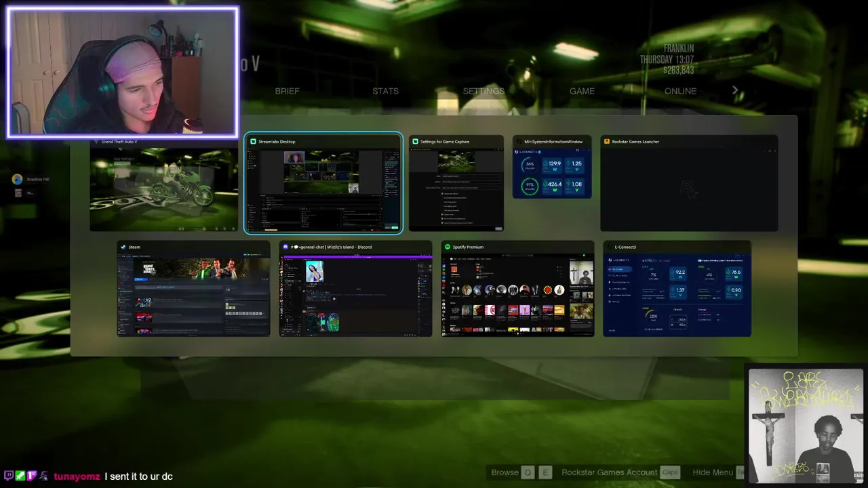This screenshot has width=868, height=488.
Task: Click the Caps key prompt icon
Action: click(x=670, y=472)
